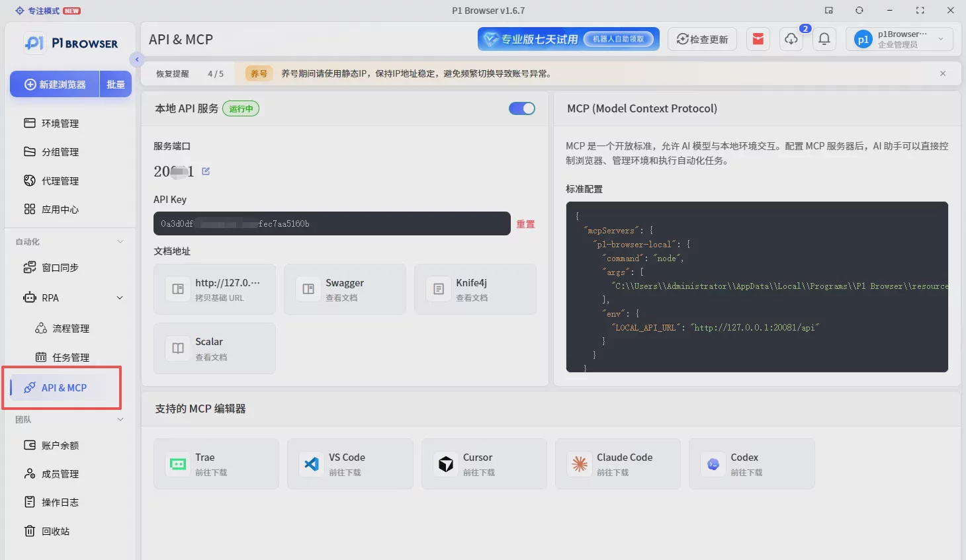Click the edit port pencil icon
This screenshot has height=560, width=966.
coord(206,171)
